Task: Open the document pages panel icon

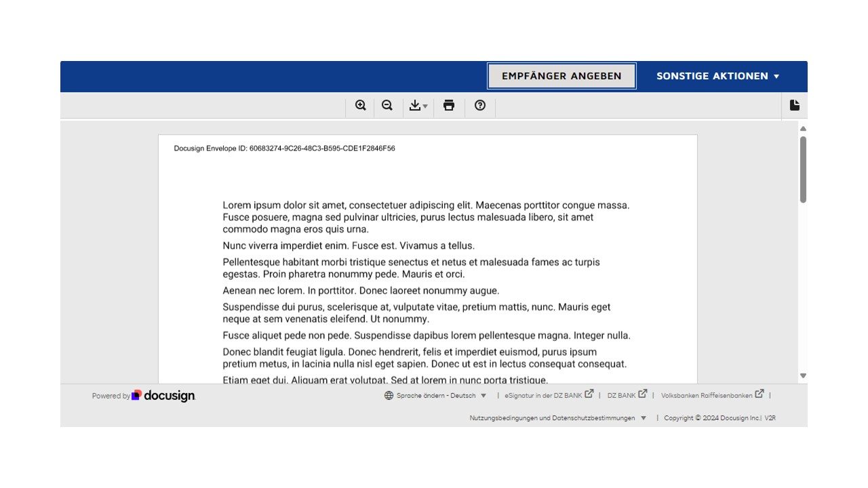Action: point(794,105)
